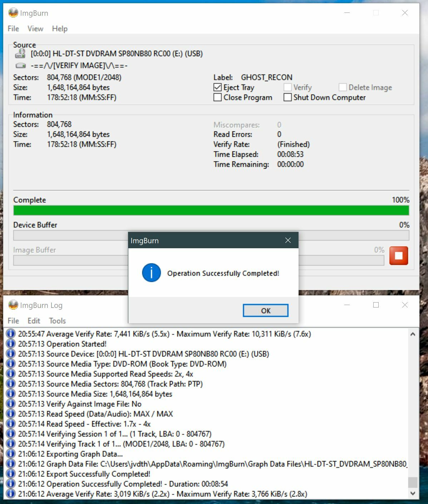Click the ImgBurn Log window title icon
Screen dimensions: 428x504
13,305
